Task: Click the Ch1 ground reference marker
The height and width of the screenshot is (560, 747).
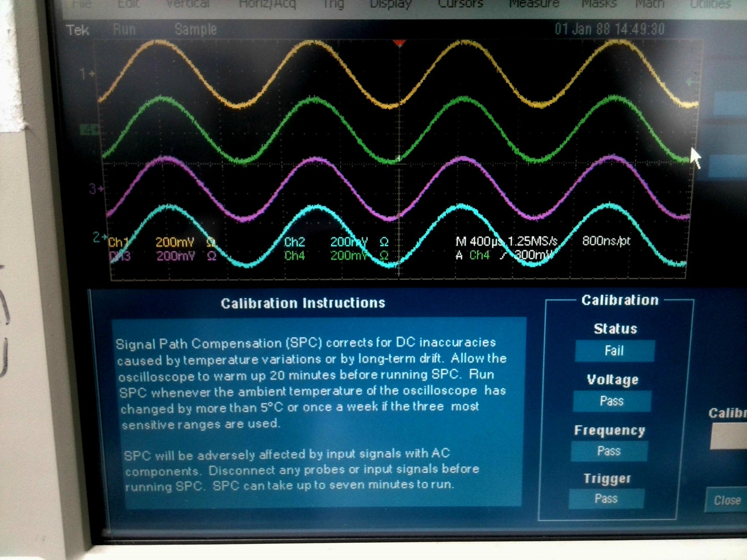Action: pyautogui.click(x=86, y=74)
